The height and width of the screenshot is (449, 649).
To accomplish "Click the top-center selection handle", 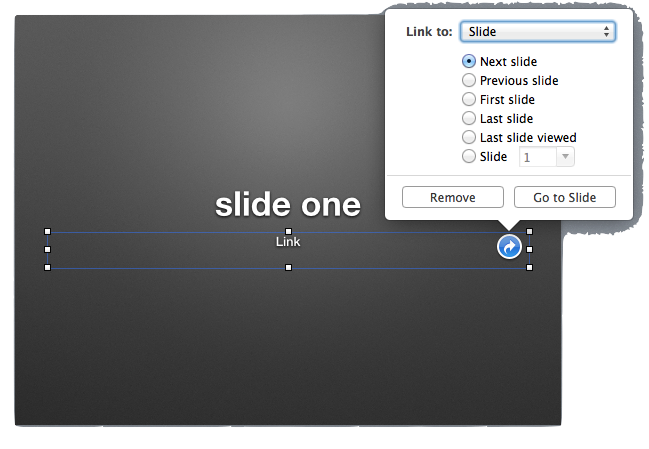I will [288, 231].
